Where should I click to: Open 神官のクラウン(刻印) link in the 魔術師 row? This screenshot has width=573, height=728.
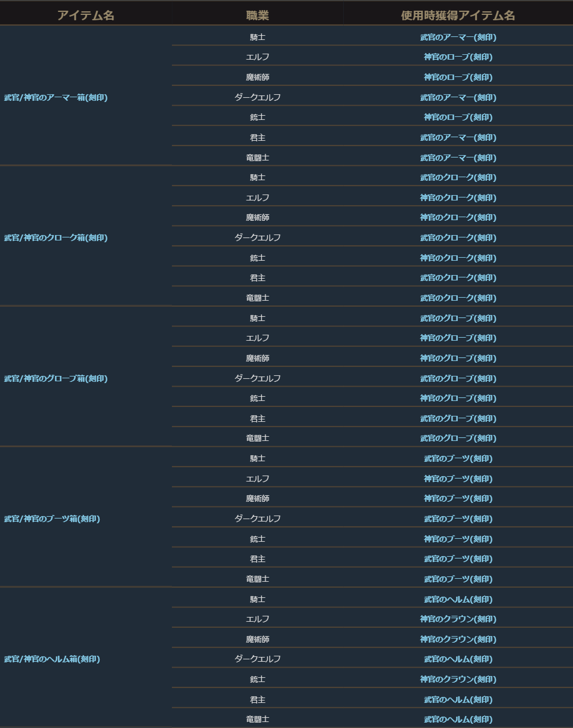pos(458,639)
